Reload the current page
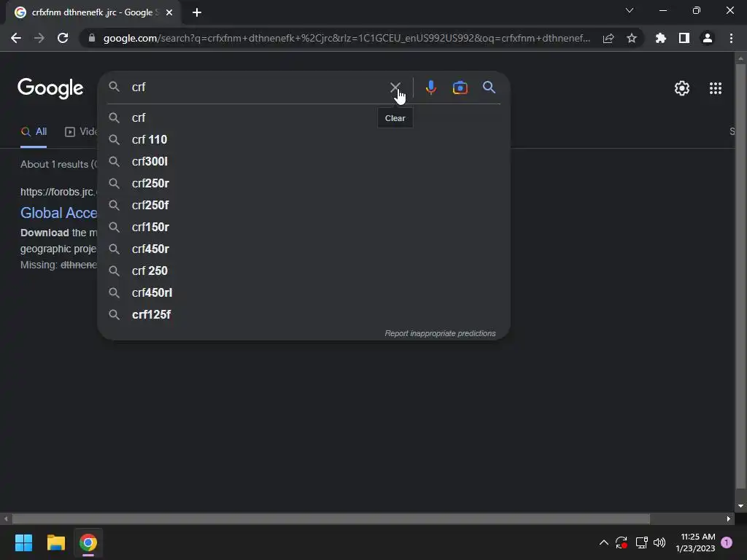Viewport: 747px width, 560px height. 63,38
